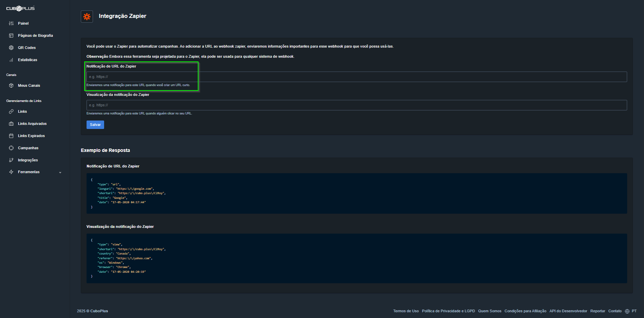Screen dimensions: 644x318
Task: Open Links Expirados
Action: pyautogui.click(x=31, y=136)
